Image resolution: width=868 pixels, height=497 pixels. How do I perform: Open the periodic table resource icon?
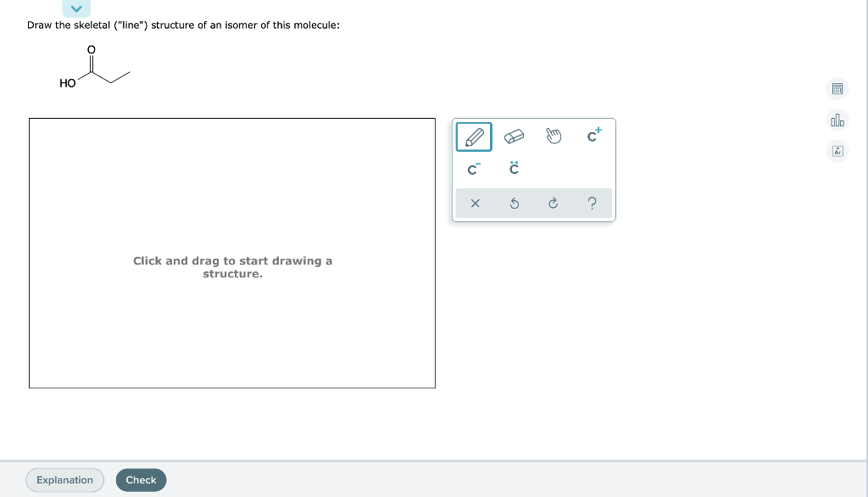pyautogui.click(x=837, y=150)
